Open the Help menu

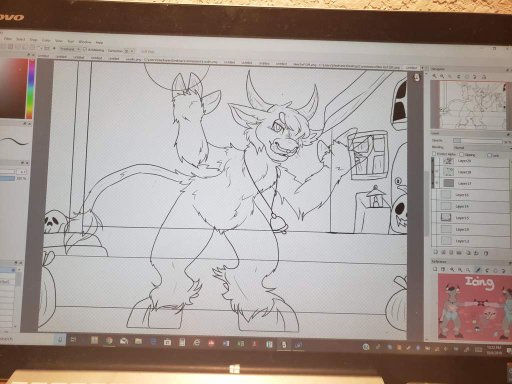tap(99, 42)
